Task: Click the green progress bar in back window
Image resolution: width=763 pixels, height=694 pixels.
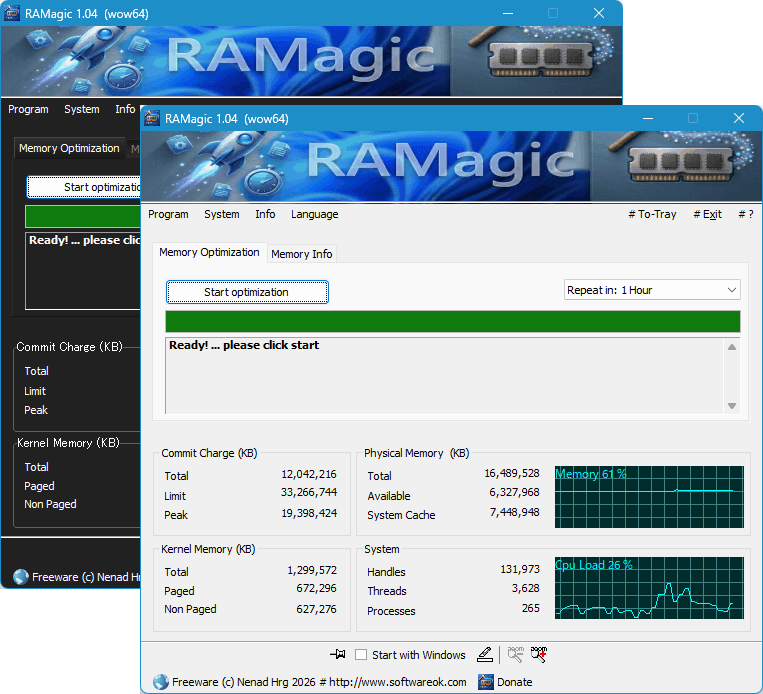Action: [83, 217]
